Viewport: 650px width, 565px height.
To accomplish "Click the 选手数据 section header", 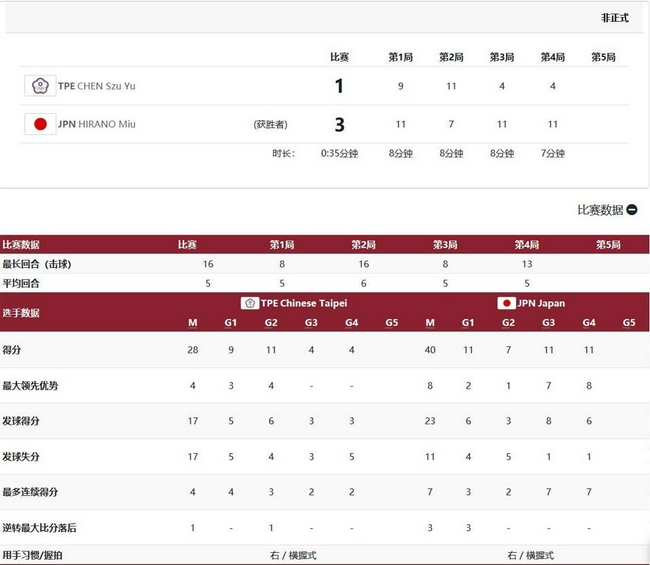I will (x=21, y=313).
